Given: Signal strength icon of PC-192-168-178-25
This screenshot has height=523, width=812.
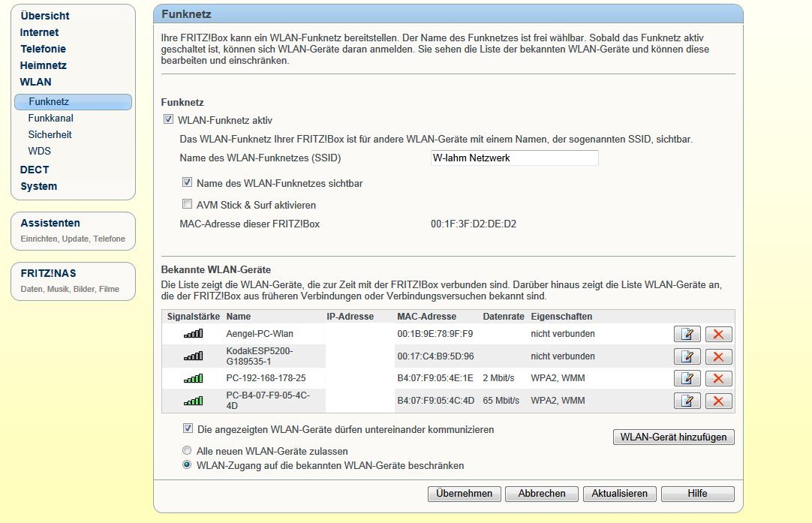Looking at the screenshot, I should [x=193, y=378].
